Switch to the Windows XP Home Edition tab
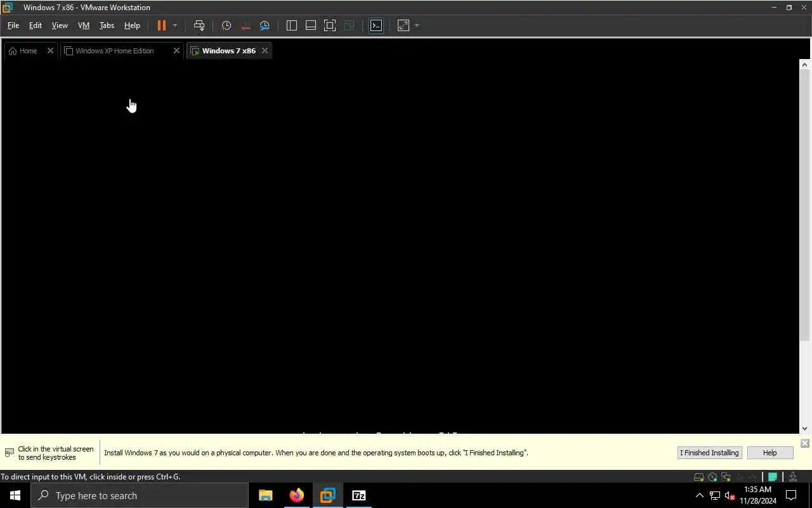Screen dimensions: 812x508 click(114, 51)
